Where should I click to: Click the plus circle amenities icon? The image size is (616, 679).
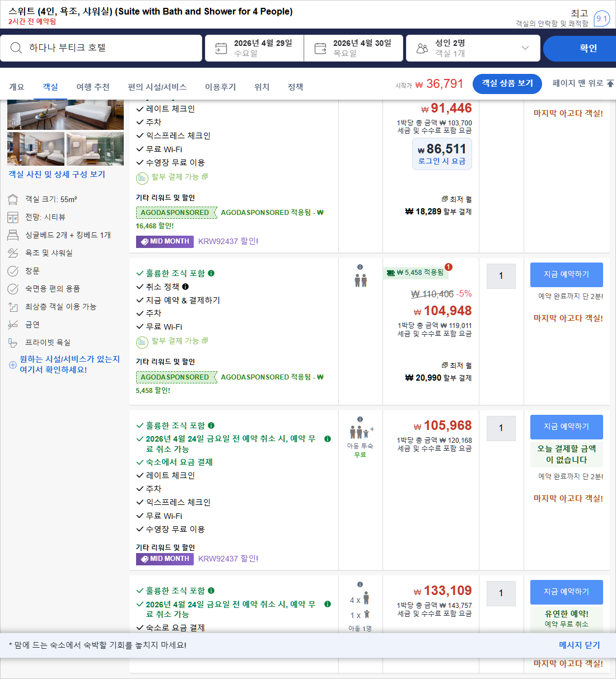click(x=13, y=365)
